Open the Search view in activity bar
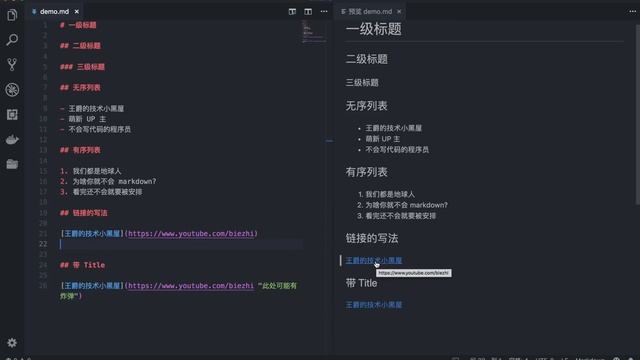 (12, 40)
